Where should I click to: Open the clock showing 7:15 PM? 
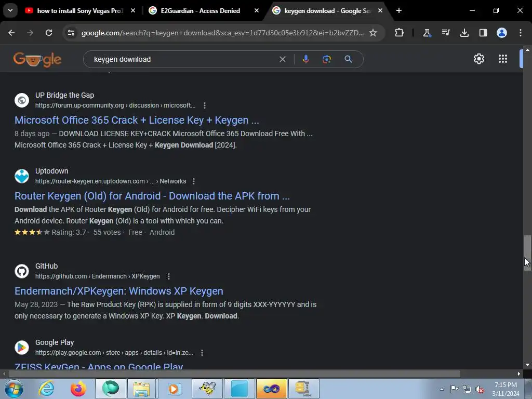click(506, 389)
